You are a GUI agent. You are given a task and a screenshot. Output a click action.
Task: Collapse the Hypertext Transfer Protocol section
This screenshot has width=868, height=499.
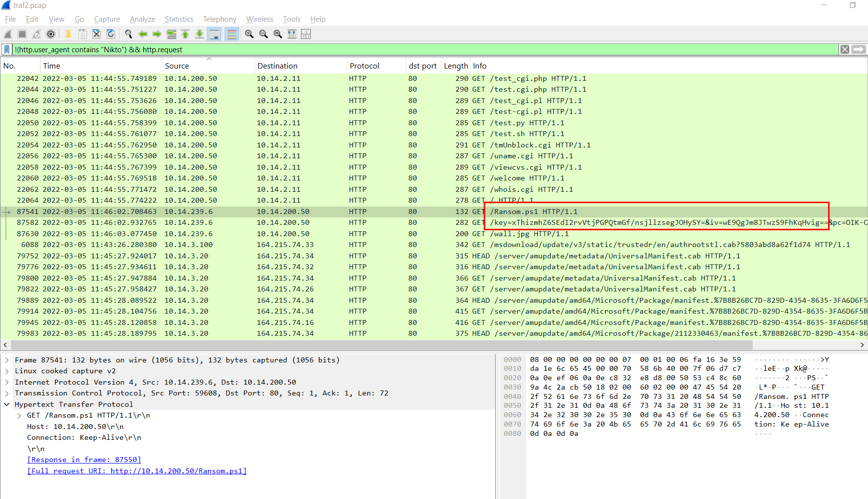click(7, 404)
